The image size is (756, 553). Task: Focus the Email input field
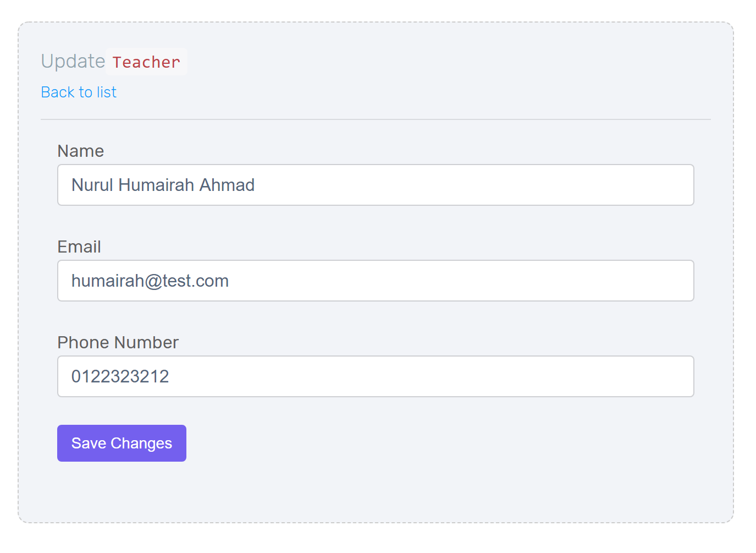coord(376,281)
